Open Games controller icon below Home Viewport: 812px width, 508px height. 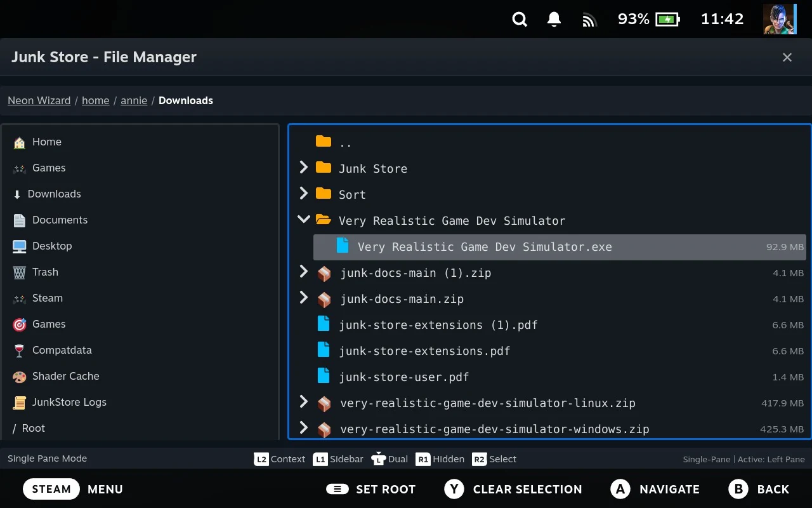(20, 168)
